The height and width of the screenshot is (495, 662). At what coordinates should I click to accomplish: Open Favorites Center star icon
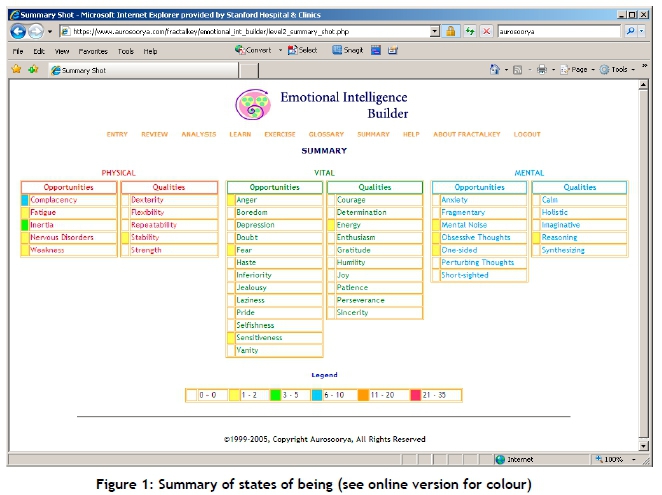click(x=15, y=70)
